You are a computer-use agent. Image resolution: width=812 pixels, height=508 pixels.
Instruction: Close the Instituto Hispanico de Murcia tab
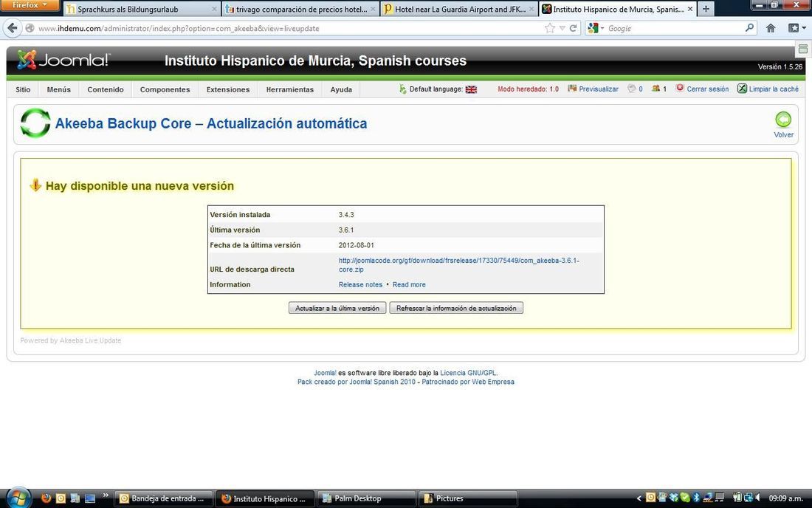[689, 9]
